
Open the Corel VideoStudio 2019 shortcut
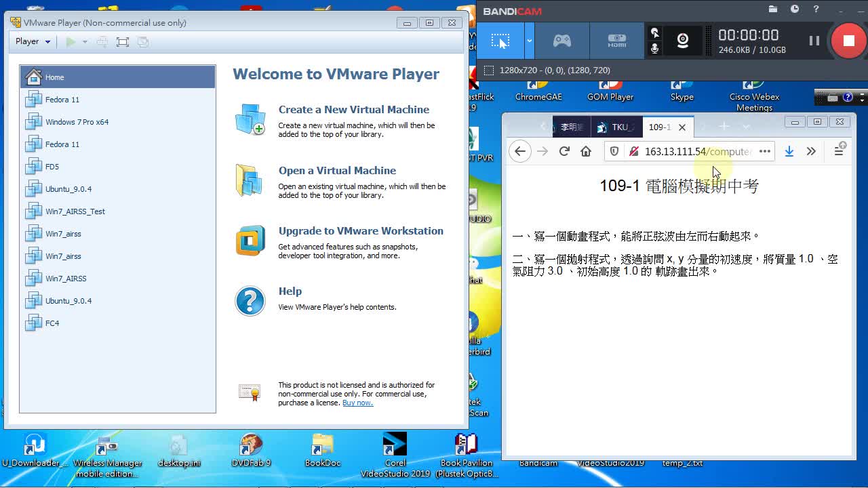[x=395, y=455]
